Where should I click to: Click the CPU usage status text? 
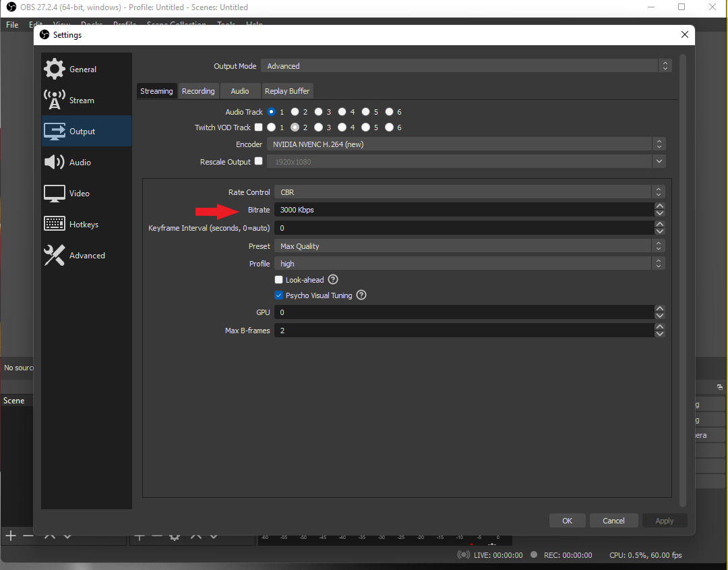click(x=645, y=554)
